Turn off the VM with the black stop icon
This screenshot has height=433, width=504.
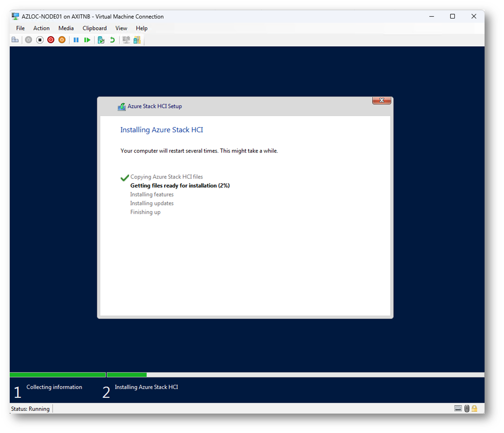coord(40,40)
